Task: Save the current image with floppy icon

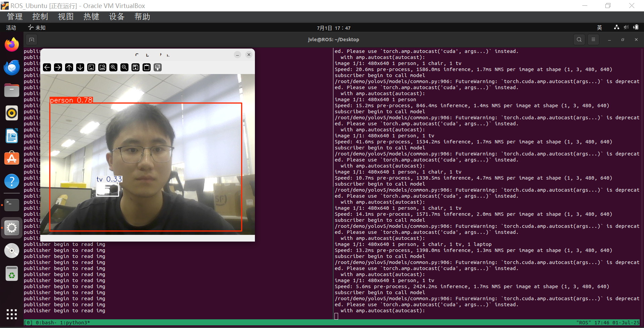Action: point(136,68)
